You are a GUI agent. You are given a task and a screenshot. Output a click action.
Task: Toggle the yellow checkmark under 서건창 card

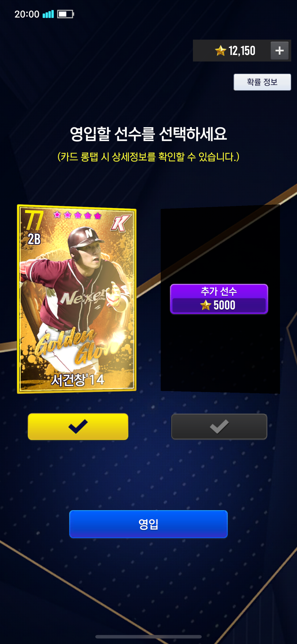click(x=78, y=427)
